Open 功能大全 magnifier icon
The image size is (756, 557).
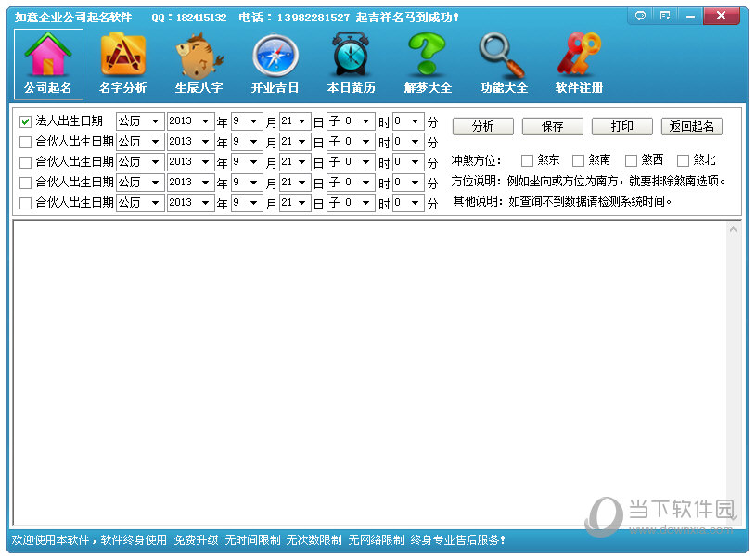tap(504, 64)
